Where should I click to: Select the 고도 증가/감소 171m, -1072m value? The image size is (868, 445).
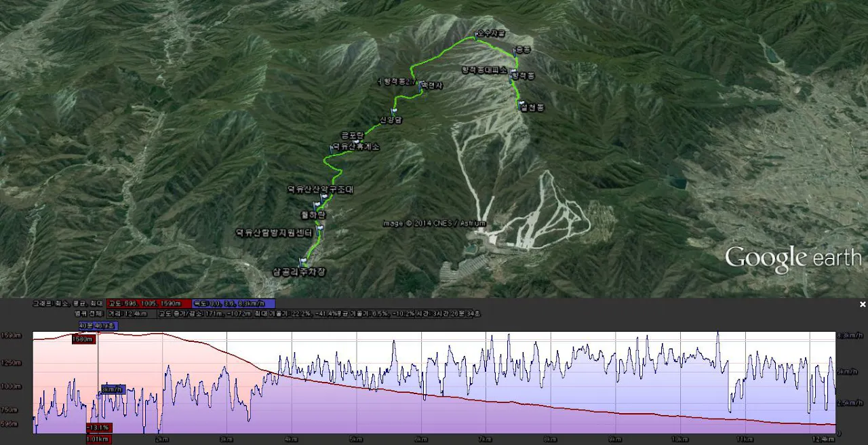204,314
